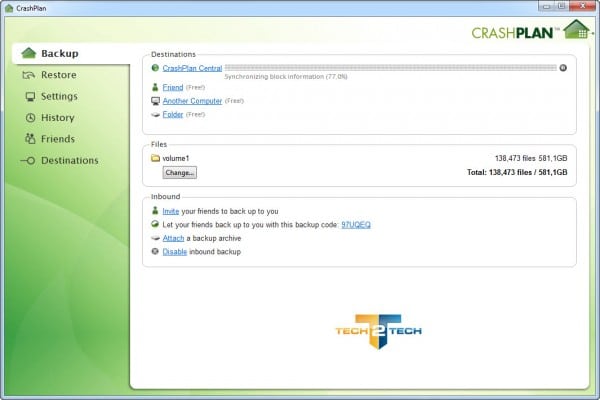Click the Friends icon in sidebar
The width and height of the screenshot is (600, 400).
(31, 139)
